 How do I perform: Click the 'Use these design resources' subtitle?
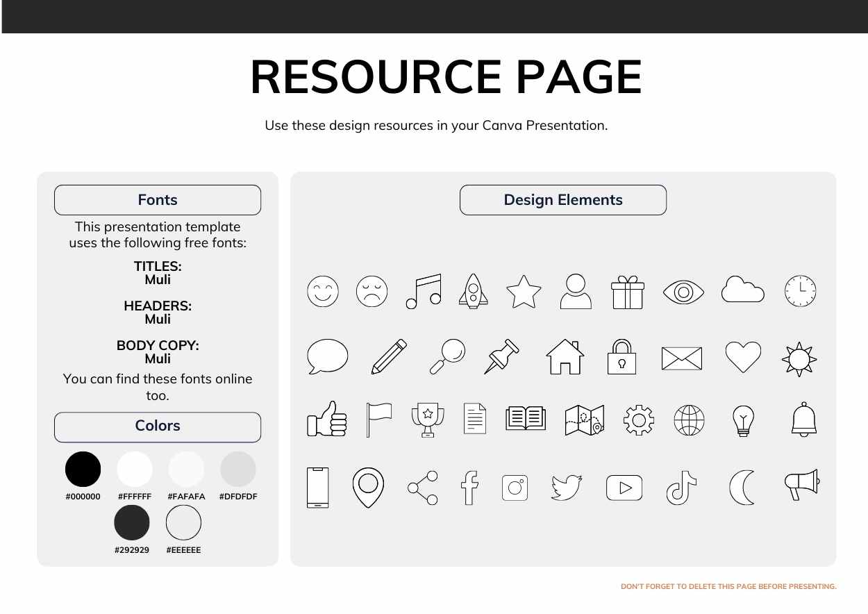pyautogui.click(x=436, y=126)
